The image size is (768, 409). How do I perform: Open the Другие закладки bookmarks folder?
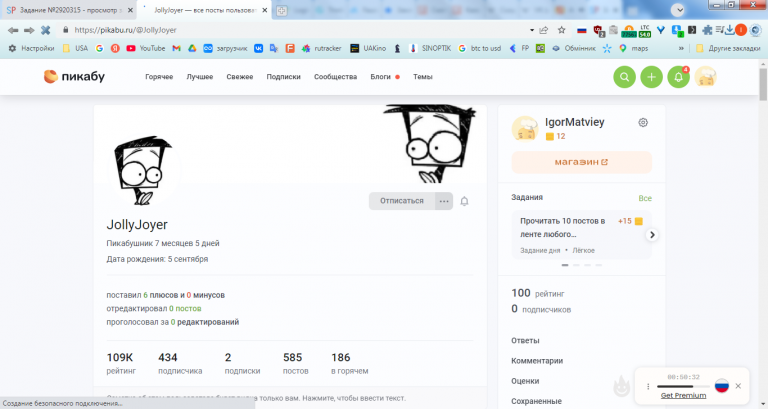coord(728,48)
